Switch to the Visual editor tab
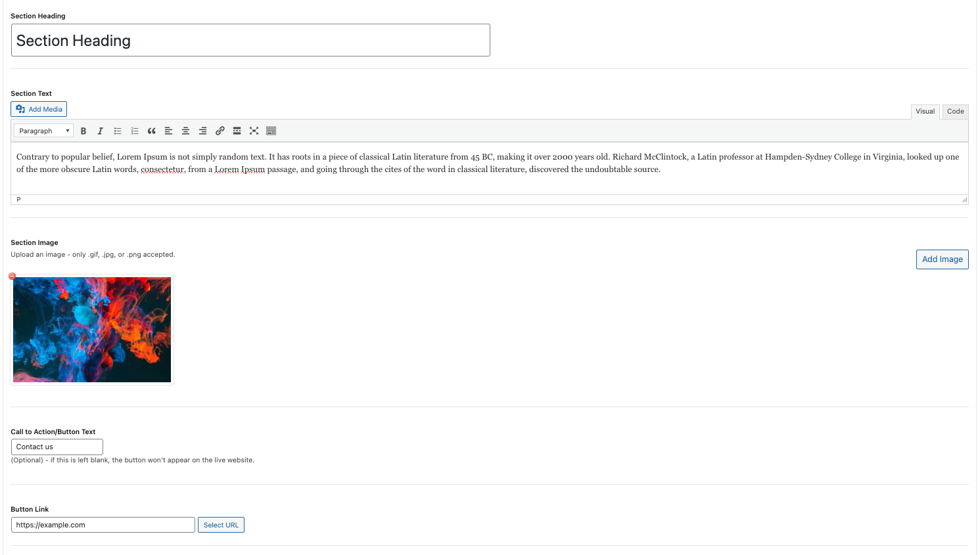The image size is (980, 555). tap(925, 112)
